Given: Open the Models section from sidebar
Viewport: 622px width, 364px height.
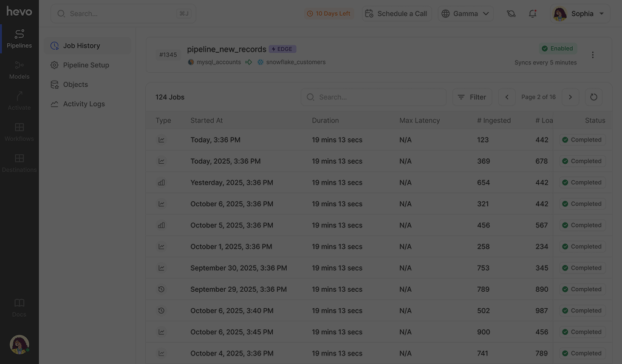Looking at the screenshot, I should pyautogui.click(x=19, y=68).
